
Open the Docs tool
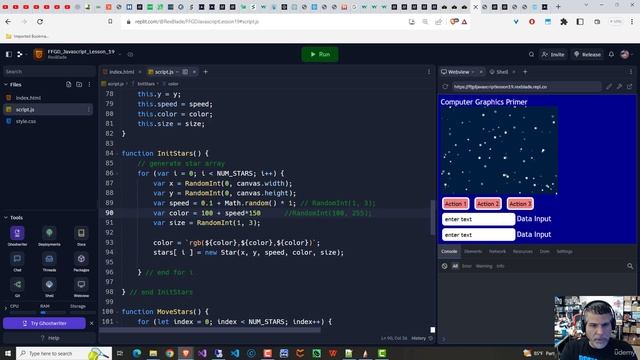tap(81, 236)
